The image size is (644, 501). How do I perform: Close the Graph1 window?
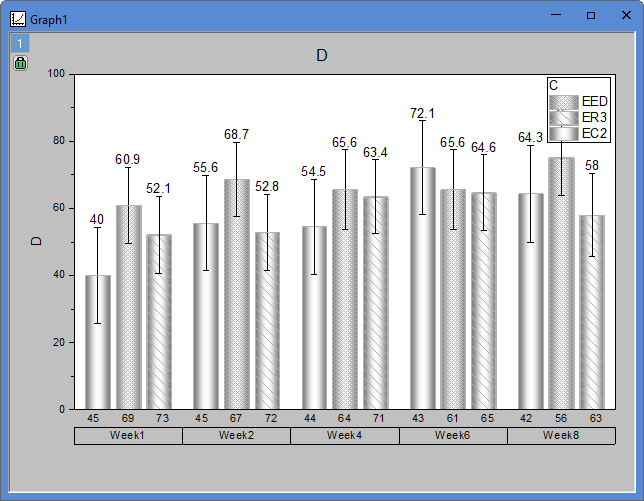tap(626, 15)
